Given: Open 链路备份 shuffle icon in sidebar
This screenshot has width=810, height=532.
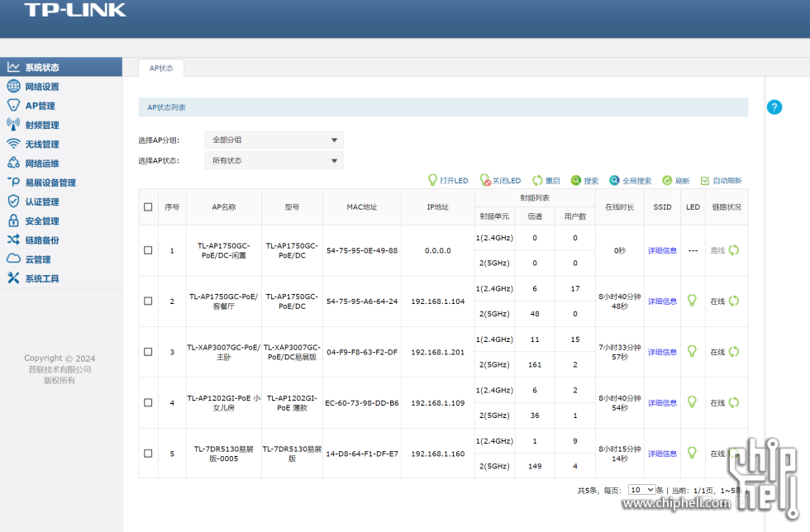Looking at the screenshot, I should pos(13,240).
